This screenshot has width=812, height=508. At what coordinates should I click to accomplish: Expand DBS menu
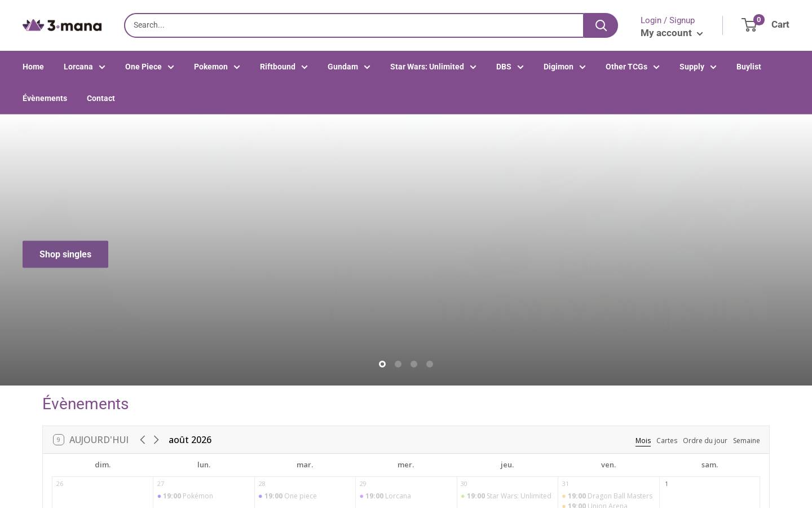click(x=510, y=67)
